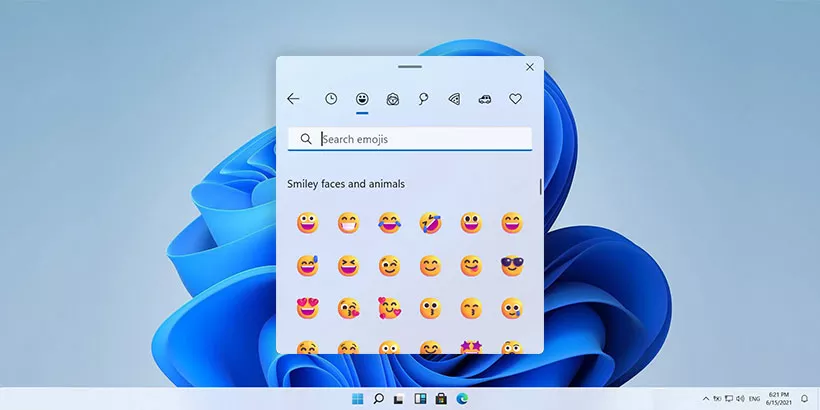Insert the rolling on floor laughing emoji
Screen dimensions: 820x410
pos(430,223)
